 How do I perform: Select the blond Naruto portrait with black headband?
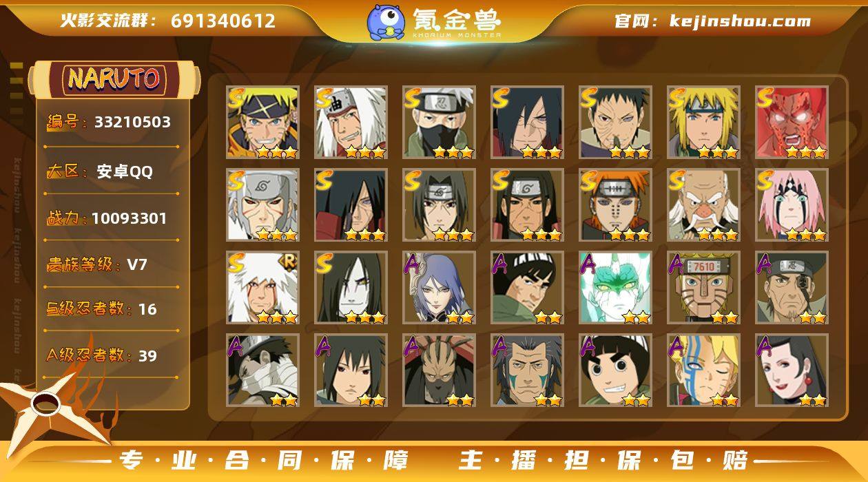pos(262,123)
